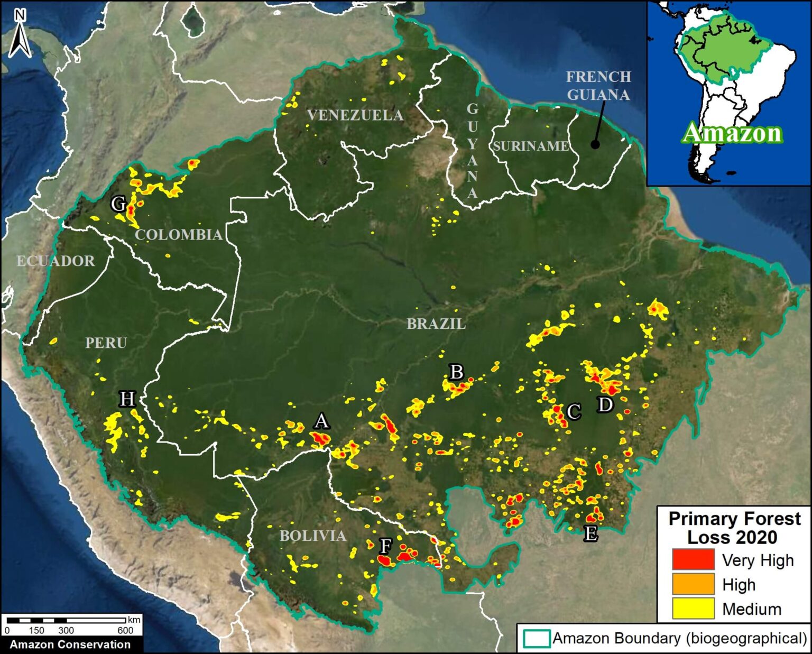This screenshot has height=654, width=812.
Task: Click the ECUADOR country label
Action: (56, 261)
